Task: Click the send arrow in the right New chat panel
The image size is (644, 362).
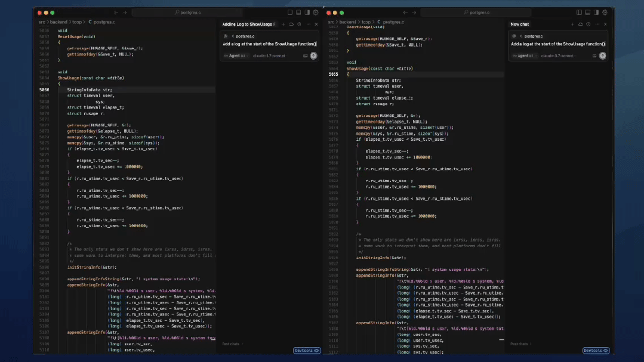Action: click(602, 55)
